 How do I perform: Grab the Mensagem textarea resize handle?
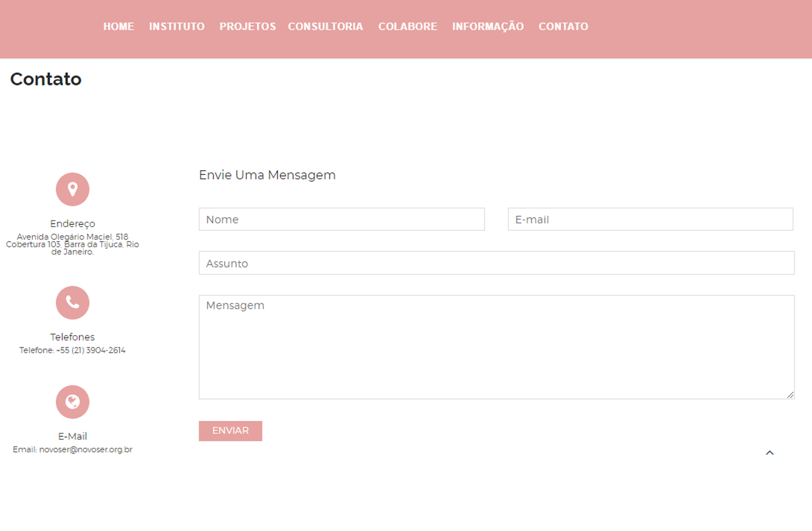[790, 395]
